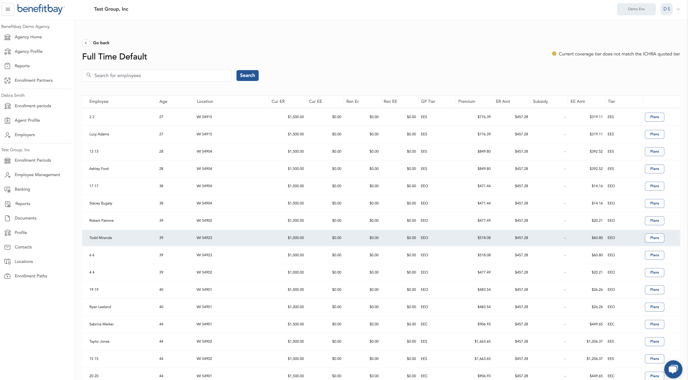
Task: Click the Go back link text
Action: pos(101,43)
